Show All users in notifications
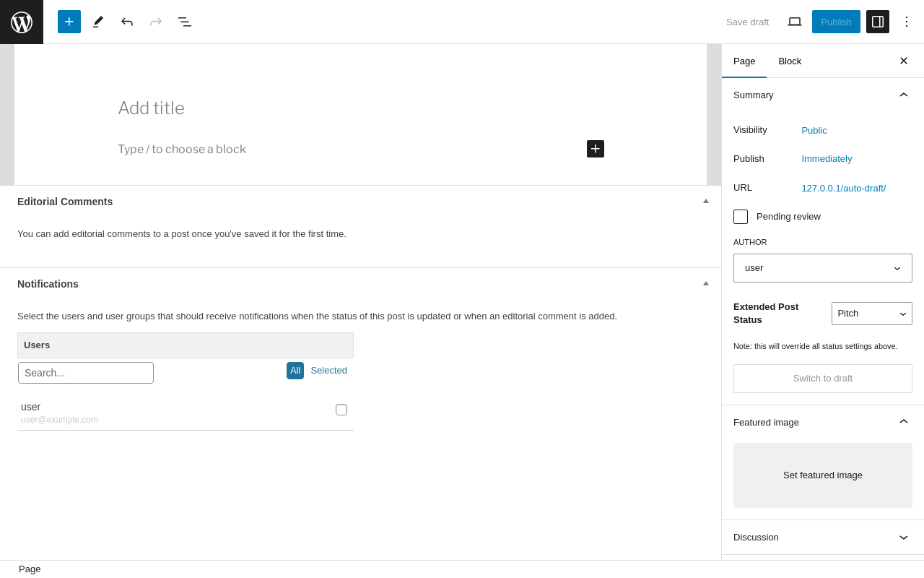924x578 pixels. pos(295,371)
